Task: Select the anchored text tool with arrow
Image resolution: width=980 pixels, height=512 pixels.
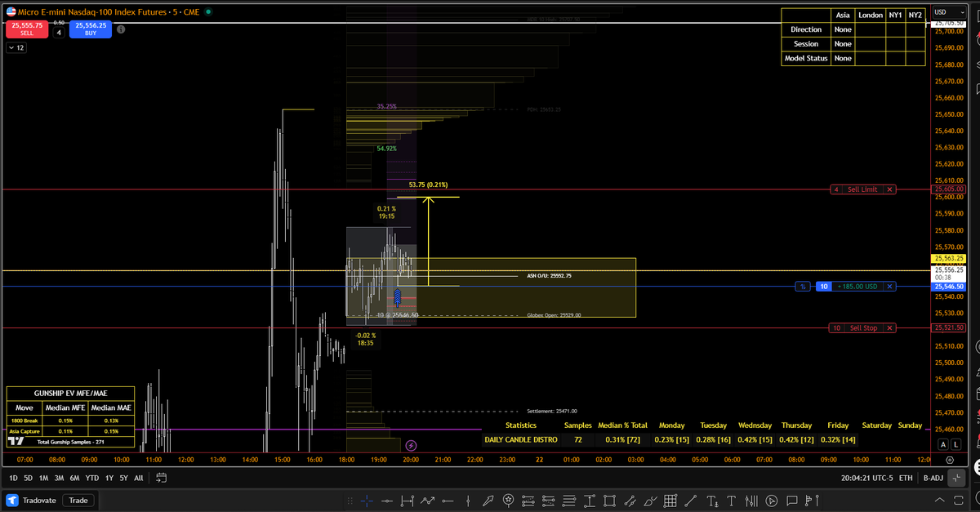Action: pyautogui.click(x=712, y=501)
